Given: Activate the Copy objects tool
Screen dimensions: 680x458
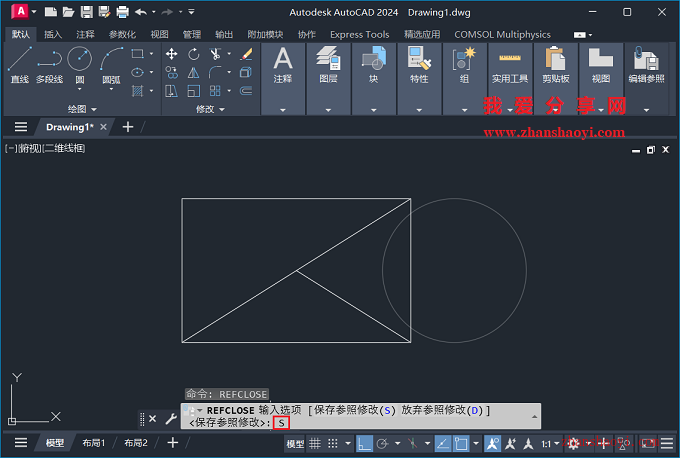Looking at the screenshot, I should (x=172, y=72).
